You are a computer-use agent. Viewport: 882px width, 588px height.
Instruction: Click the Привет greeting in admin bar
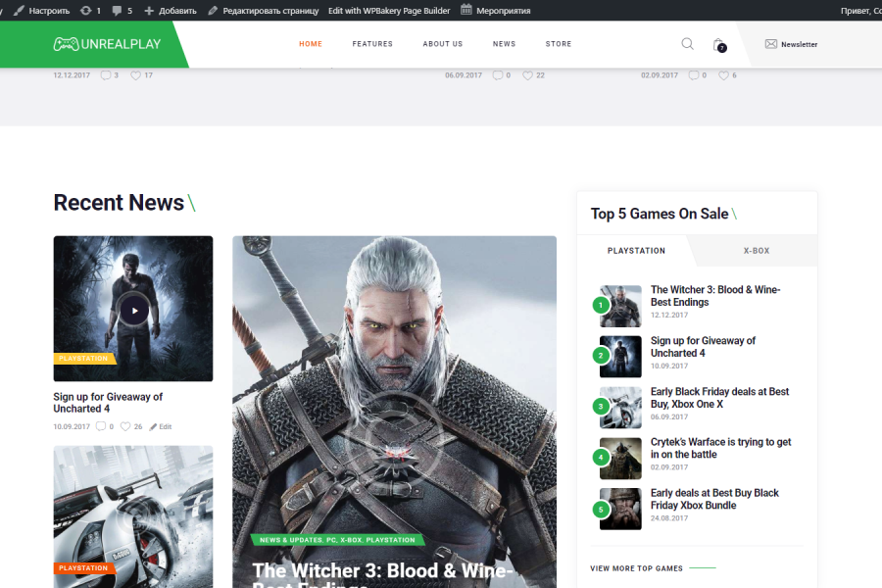point(860,10)
